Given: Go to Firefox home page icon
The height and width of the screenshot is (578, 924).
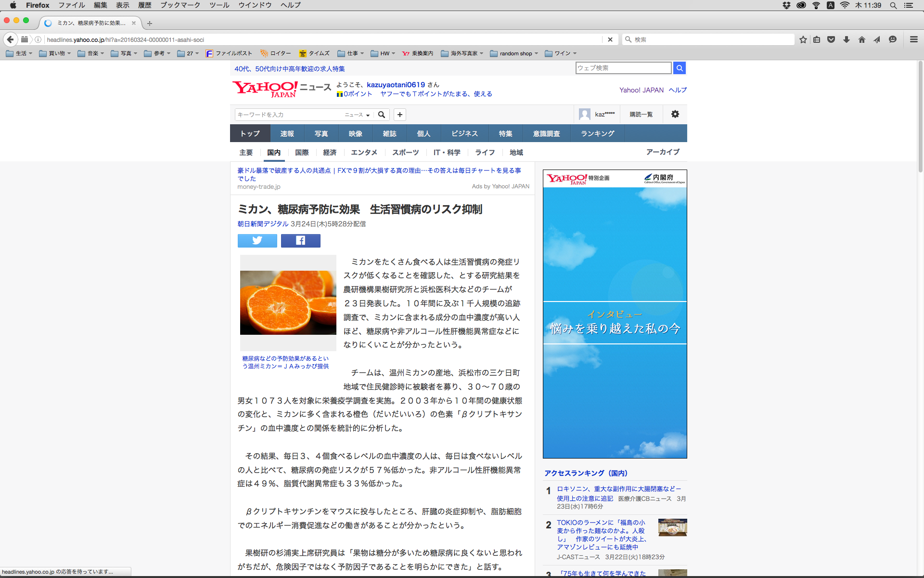Looking at the screenshot, I should (x=861, y=39).
